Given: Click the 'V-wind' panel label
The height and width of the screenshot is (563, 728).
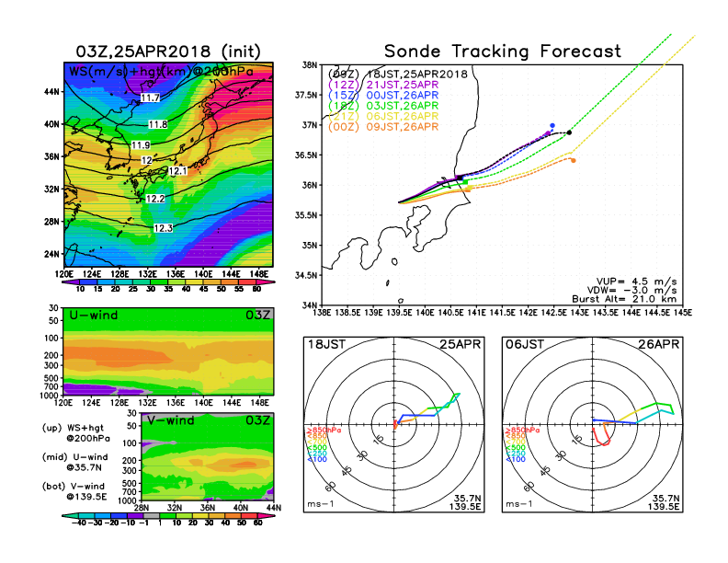Looking at the screenshot, I should tap(171, 420).
